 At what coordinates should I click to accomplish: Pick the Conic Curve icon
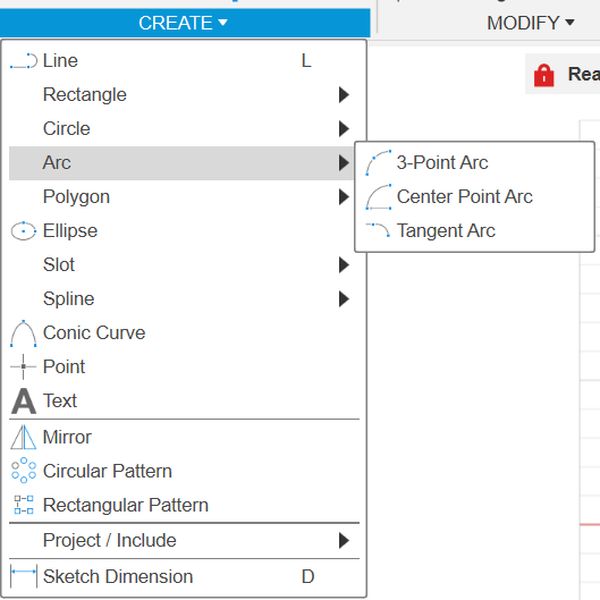[x=23, y=333]
